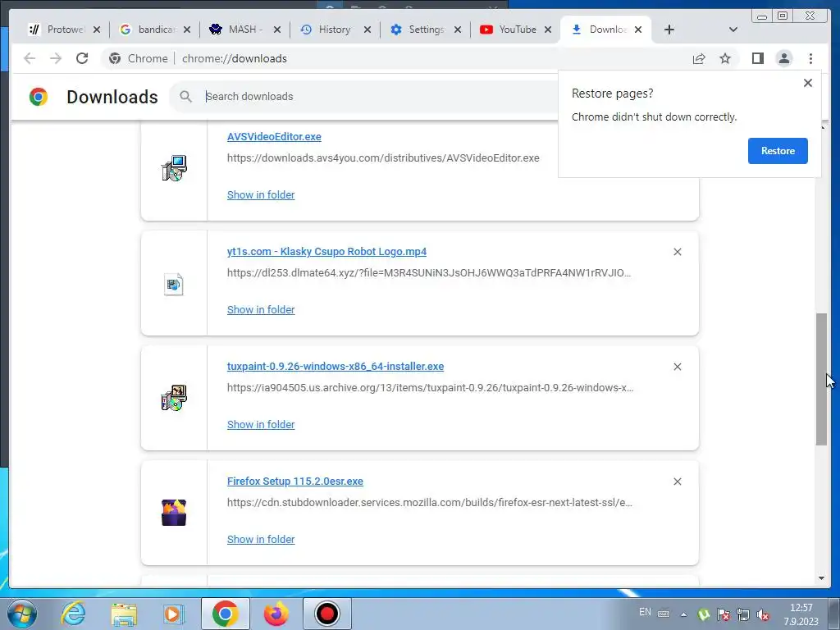This screenshot has height=630, width=840.
Task: Open Windows Media Player from taskbar
Action: point(174,614)
